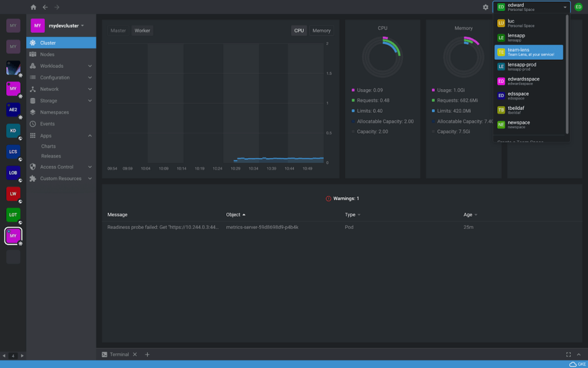Screen dimensions: 588x368
Task: Switch to the luc Personal Space
Action: pyautogui.click(x=529, y=23)
